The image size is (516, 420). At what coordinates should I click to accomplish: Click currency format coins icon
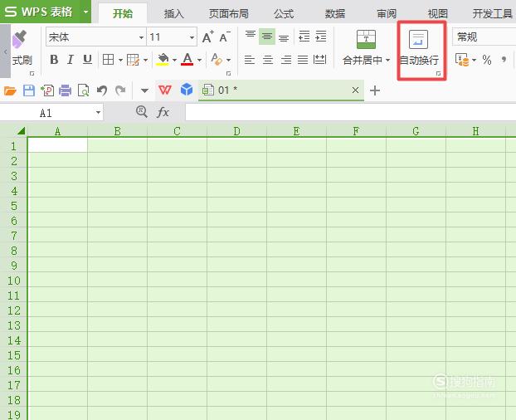point(462,60)
